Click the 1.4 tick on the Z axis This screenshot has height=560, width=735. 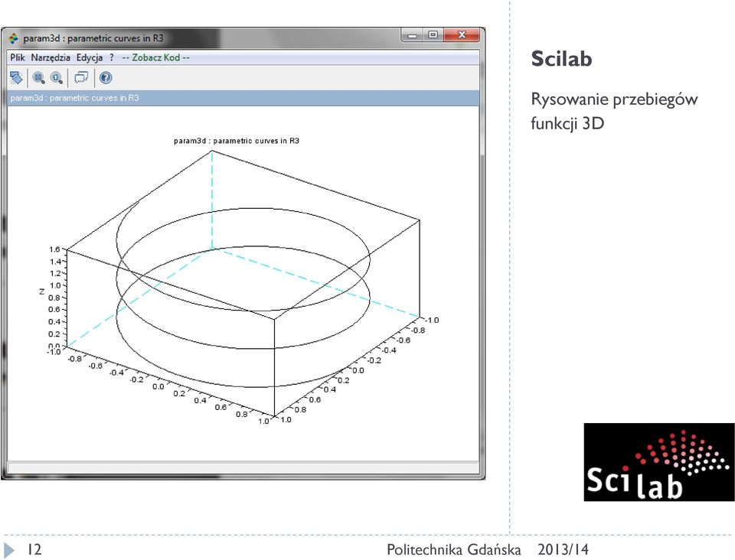55,262
